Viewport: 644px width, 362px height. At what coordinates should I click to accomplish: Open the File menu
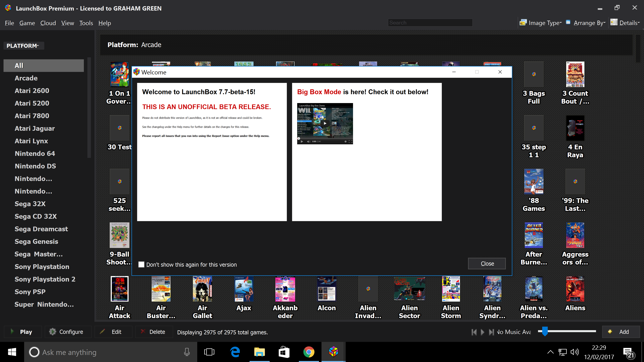click(x=9, y=23)
